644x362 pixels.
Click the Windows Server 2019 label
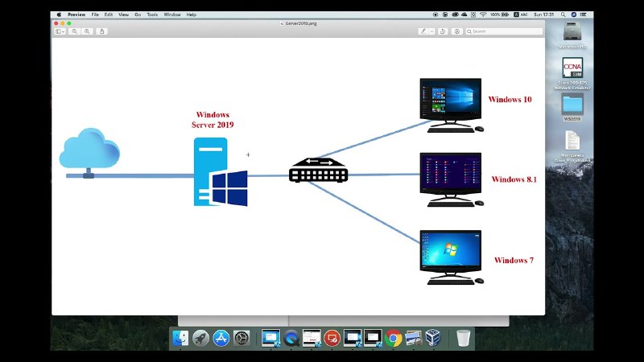pyautogui.click(x=213, y=120)
